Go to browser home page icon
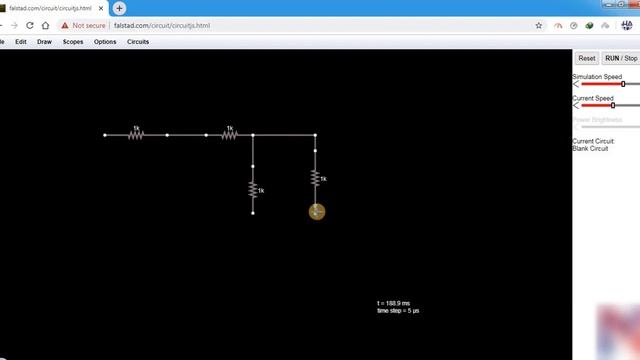Screen dimensions: 640x360 [45, 25]
